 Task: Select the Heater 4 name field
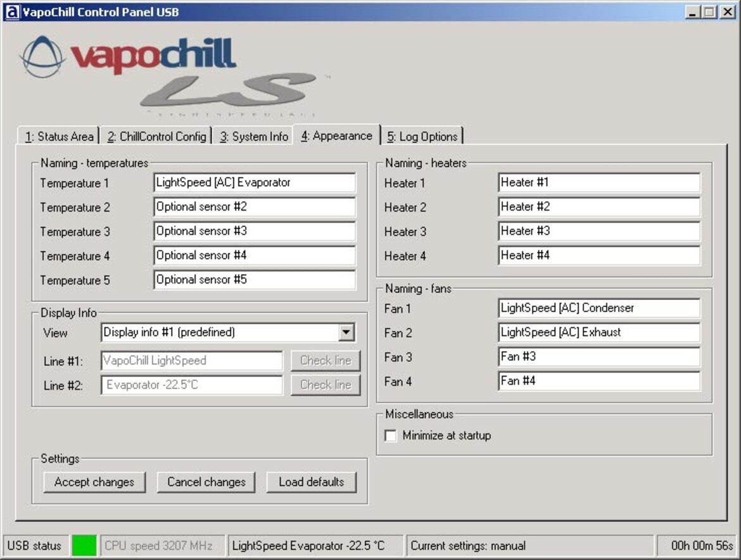click(599, 256)
